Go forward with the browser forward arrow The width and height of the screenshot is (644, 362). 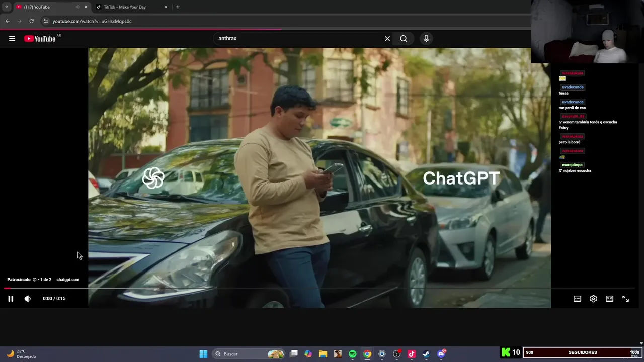point(20,21)
